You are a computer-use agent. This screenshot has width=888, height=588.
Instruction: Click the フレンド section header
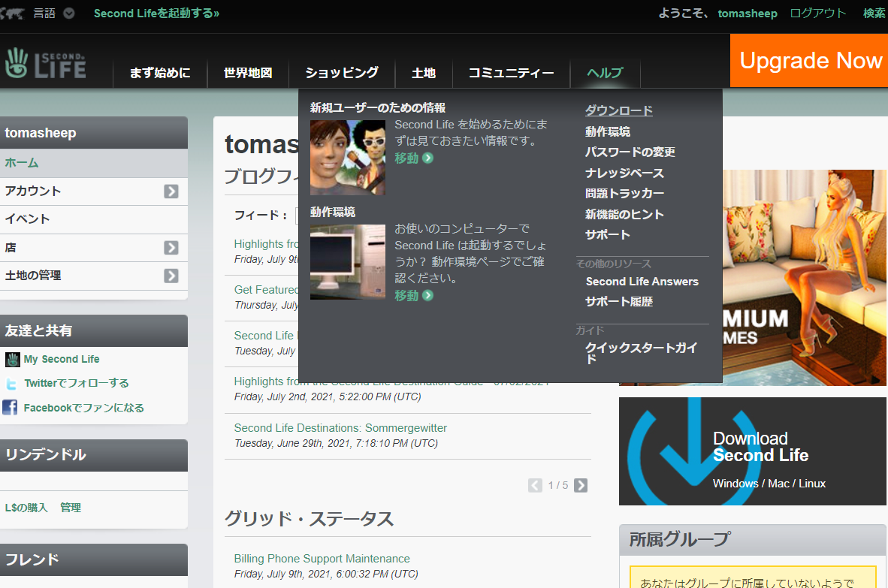click(x=93, y=559)
